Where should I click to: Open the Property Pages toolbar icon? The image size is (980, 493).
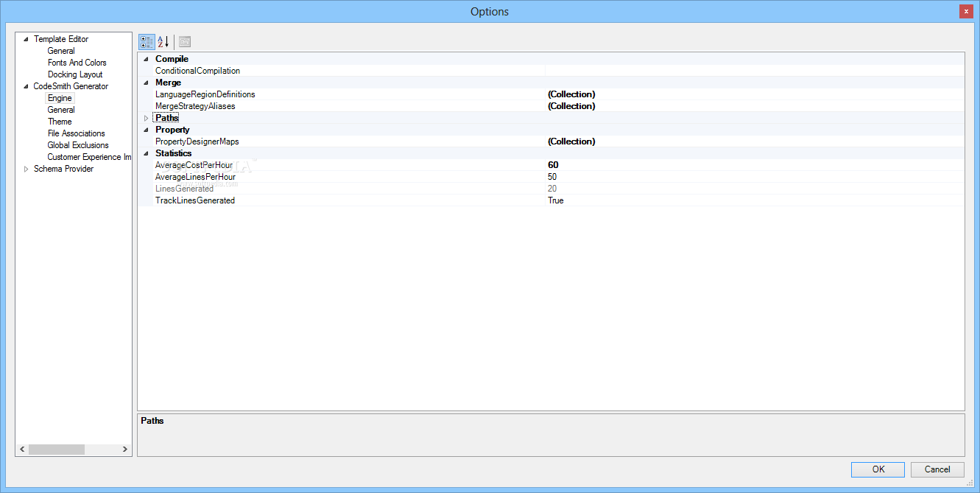[x=185, y=41]
